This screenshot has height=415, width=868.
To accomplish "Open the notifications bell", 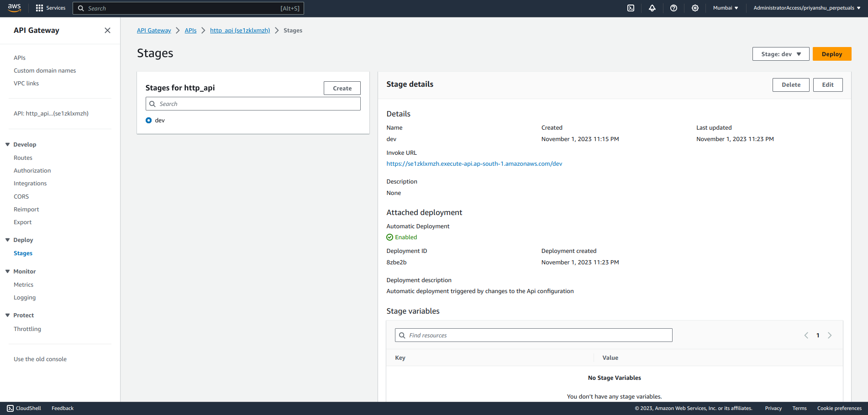I will 652,8.
